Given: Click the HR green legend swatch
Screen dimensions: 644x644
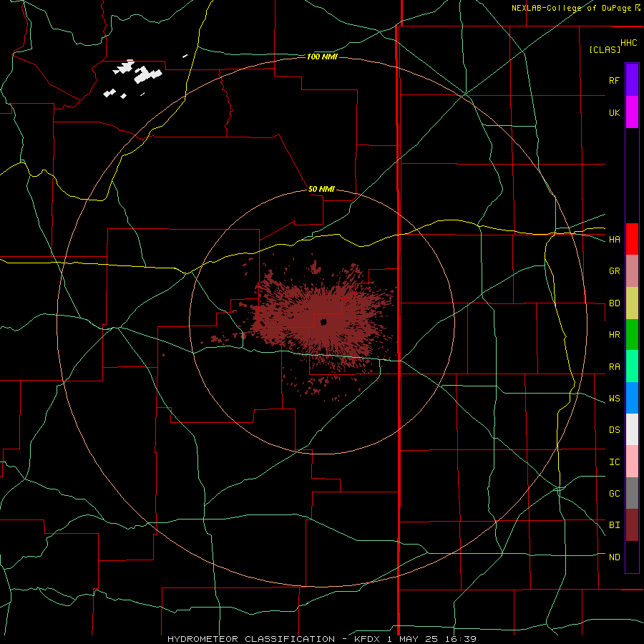Looking at the screenshot, I should 632,334.
